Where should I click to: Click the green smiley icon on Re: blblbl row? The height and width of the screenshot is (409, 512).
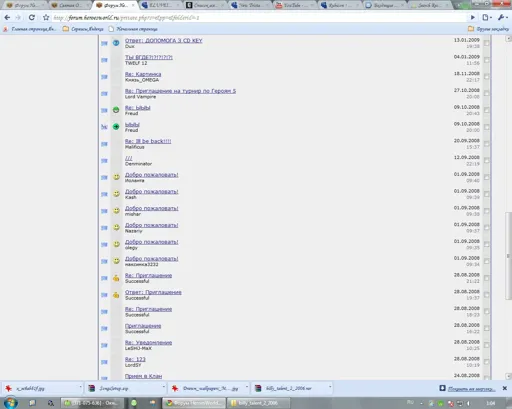coord(116,110)
